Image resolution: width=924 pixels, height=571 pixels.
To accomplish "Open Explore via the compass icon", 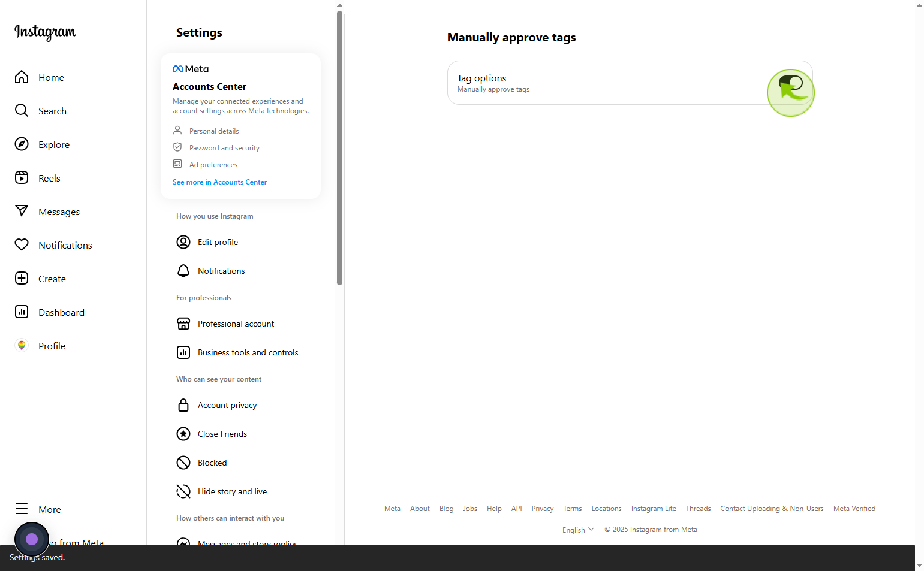I will click(x=22, y=144).
